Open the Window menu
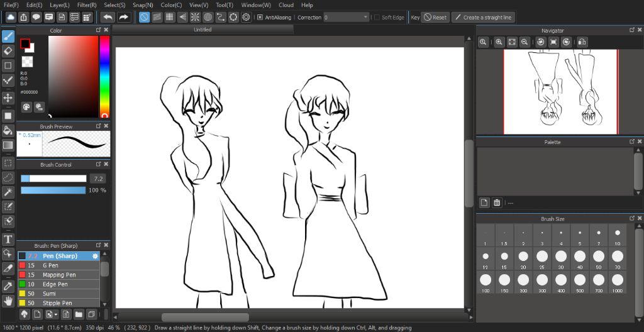The image size is (644, 332). [x=256, y=5]
